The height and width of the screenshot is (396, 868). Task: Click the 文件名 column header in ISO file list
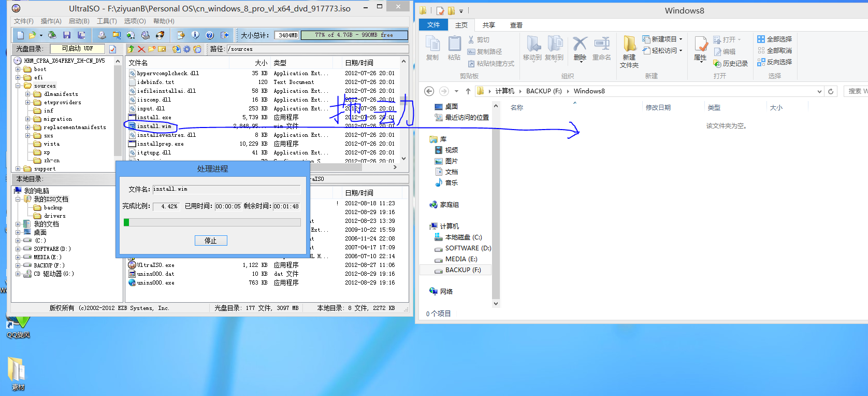click(138, 63)
